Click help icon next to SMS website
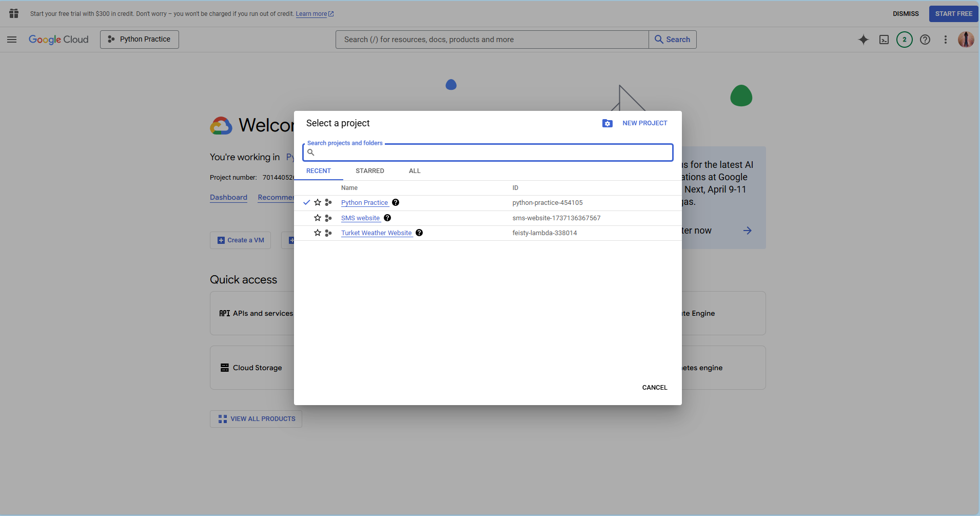 387,218
